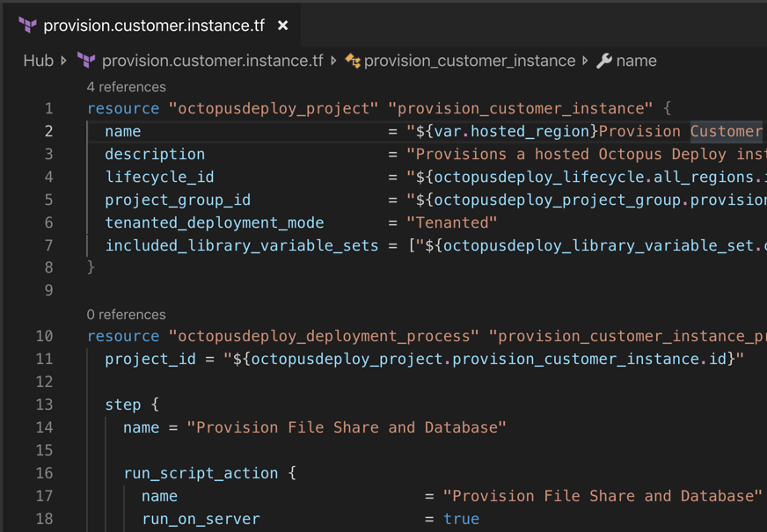Click the name attribute on line 14
Viewport: 767px width, 532px height.
(142, 427)
